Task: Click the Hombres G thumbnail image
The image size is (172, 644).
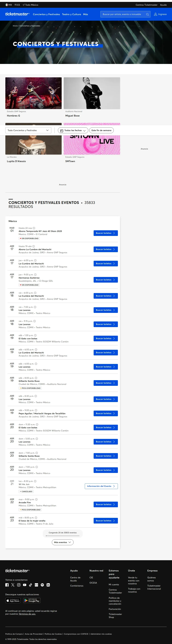Action: click(x=33, y=93)
